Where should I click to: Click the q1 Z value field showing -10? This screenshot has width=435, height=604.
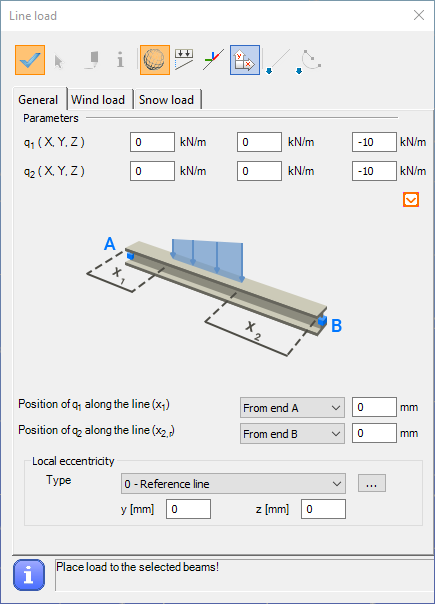[374, 142]
